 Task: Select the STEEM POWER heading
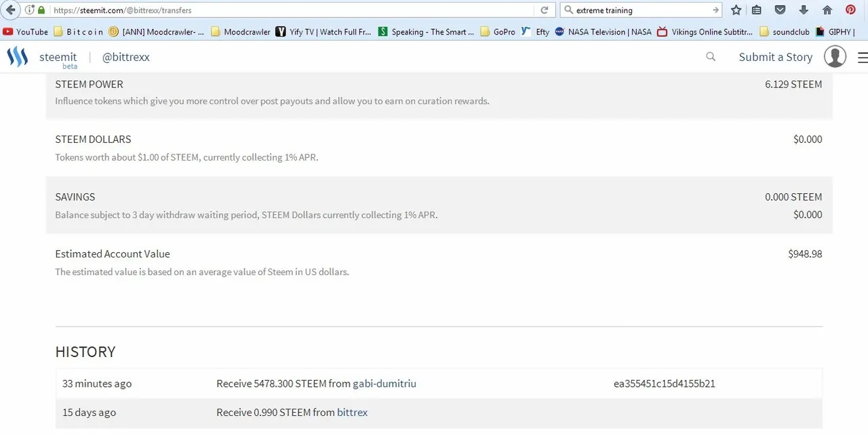(x=89, y=84)
